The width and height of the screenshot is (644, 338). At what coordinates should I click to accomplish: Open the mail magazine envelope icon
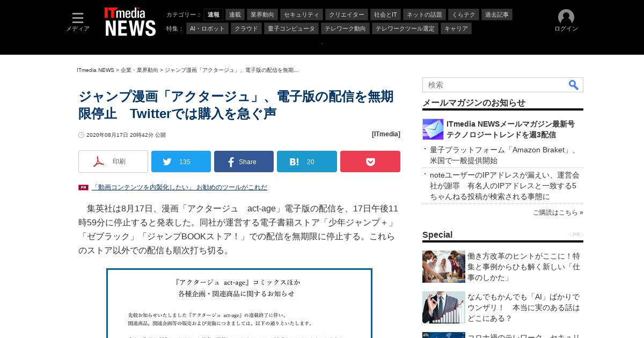click(x=433, y=129)
